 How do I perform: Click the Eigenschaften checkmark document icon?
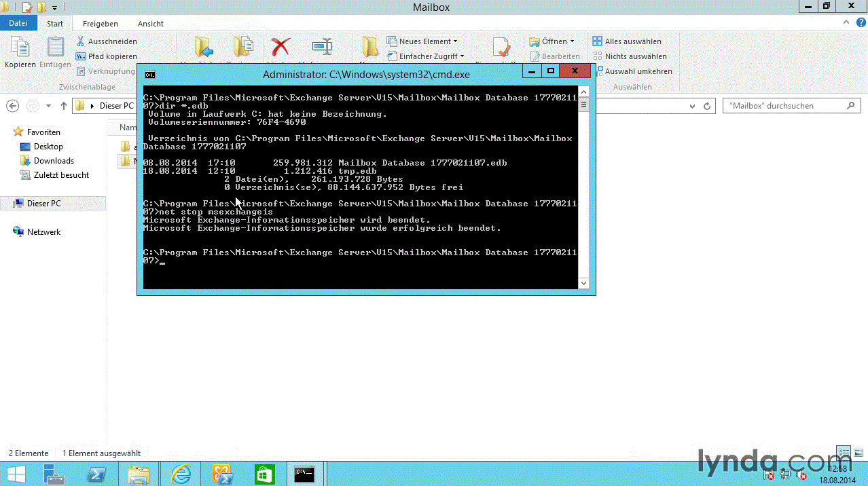point(501,48)
